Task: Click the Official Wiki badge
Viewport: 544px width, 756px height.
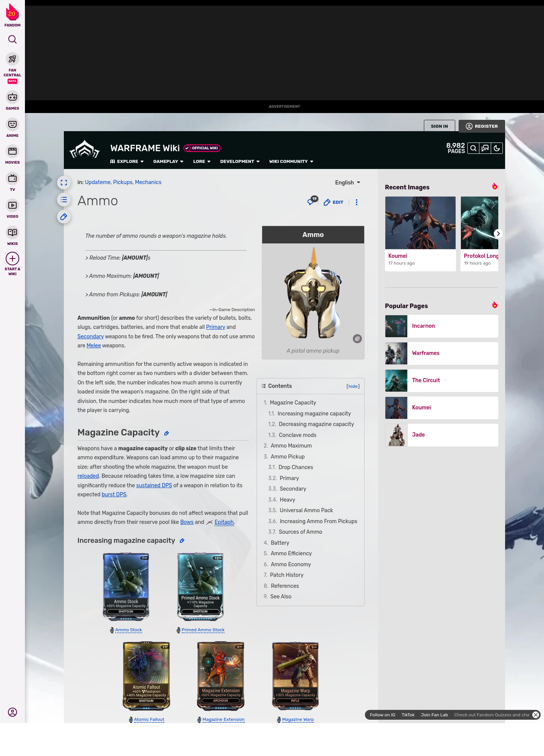Action: coord(202,148)
